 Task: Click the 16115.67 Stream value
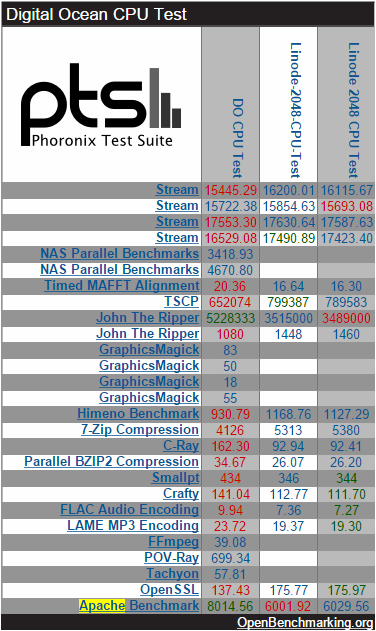click(347, 190)
